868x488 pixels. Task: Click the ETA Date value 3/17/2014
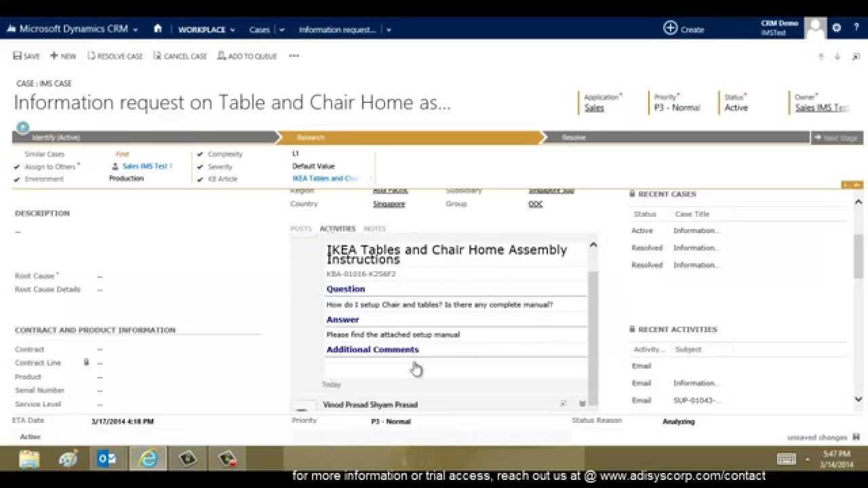[x=122, y=422]
